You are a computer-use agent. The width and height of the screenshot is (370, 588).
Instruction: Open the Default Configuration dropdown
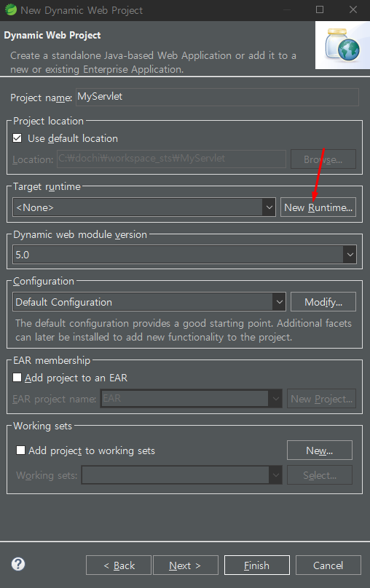pyautogui.click(x=149, y=302)
